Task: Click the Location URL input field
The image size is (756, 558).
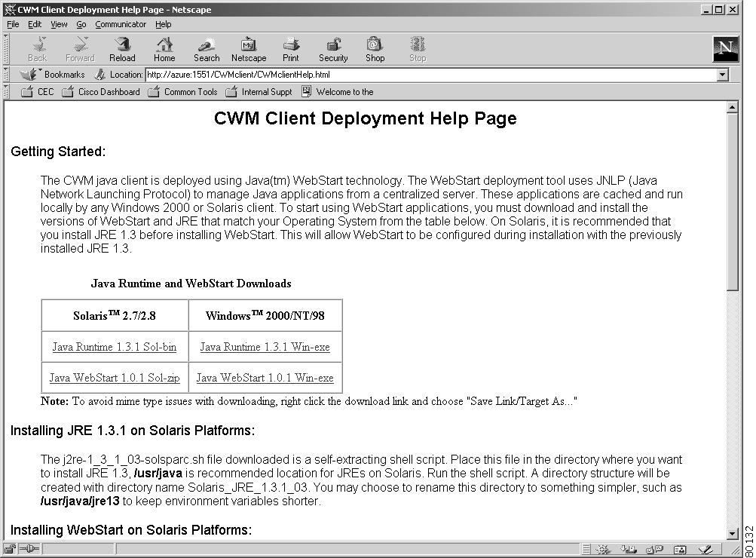Action: coord(431,75)
